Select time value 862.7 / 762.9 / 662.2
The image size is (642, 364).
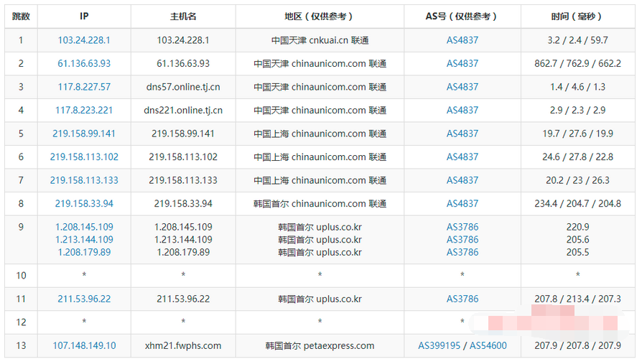point(577,63)
